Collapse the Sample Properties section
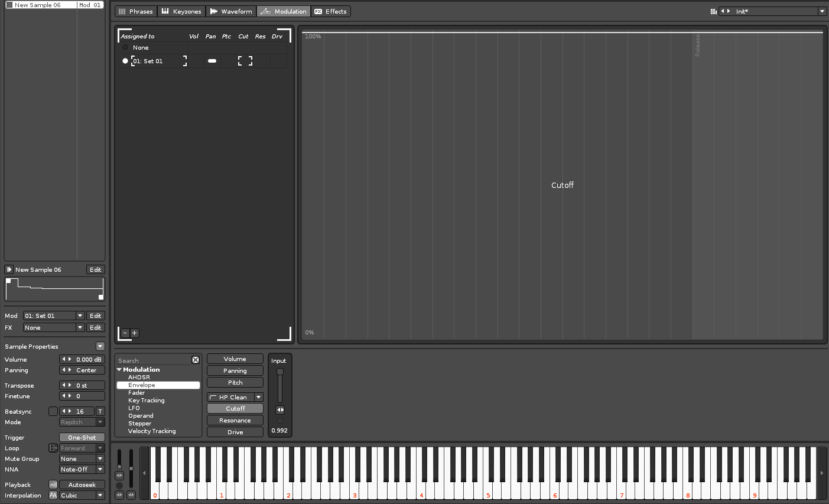Image resolution: width=829 pixels, height=504 pixels. click(100, 347)
